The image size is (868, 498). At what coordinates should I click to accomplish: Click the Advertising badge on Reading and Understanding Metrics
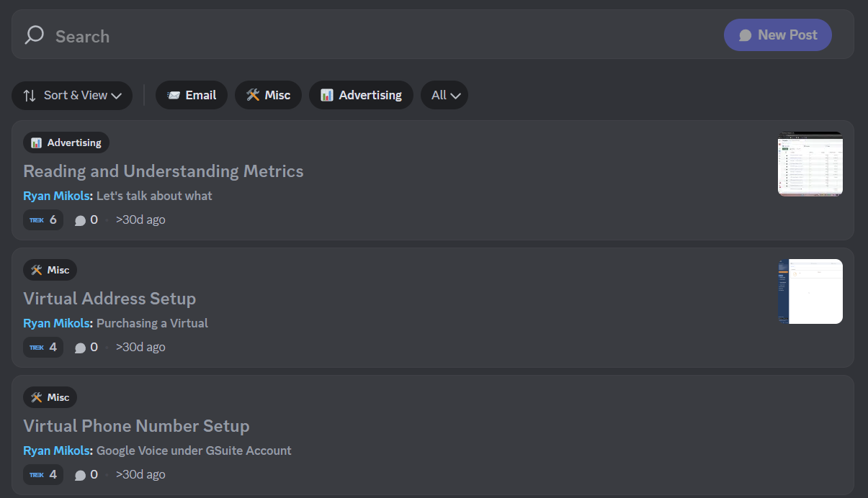(x=66, y=142)
